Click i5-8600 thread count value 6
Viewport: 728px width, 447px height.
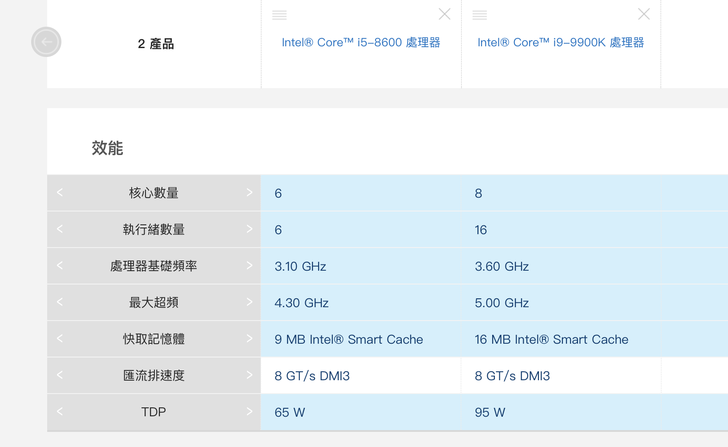click(278, 230)
